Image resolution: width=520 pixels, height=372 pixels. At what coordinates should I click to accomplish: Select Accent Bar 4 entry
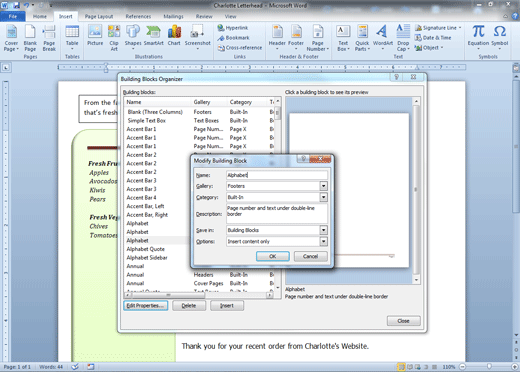141,198
